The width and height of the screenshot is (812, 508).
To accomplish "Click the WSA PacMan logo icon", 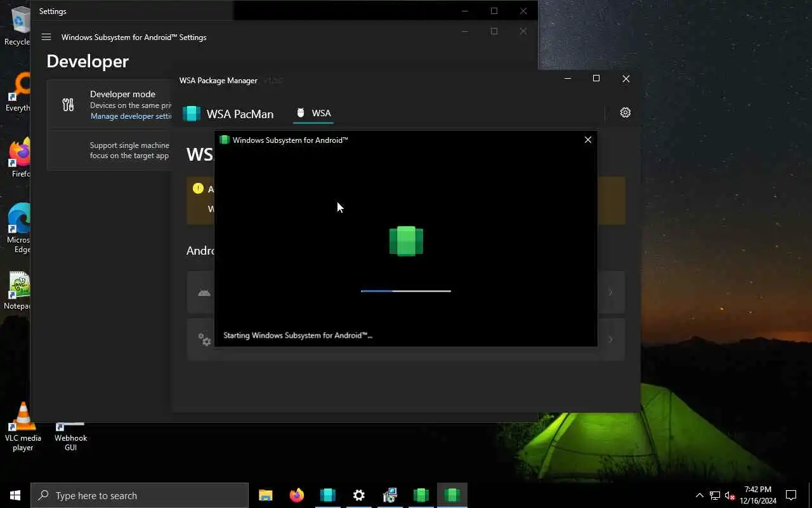I will click(x=192, y=114).
